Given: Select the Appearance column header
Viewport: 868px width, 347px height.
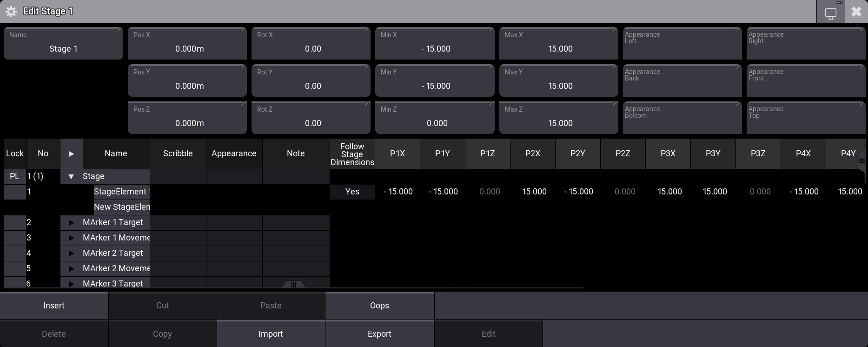Looking at the screenshot, I should tap(234, 153).
